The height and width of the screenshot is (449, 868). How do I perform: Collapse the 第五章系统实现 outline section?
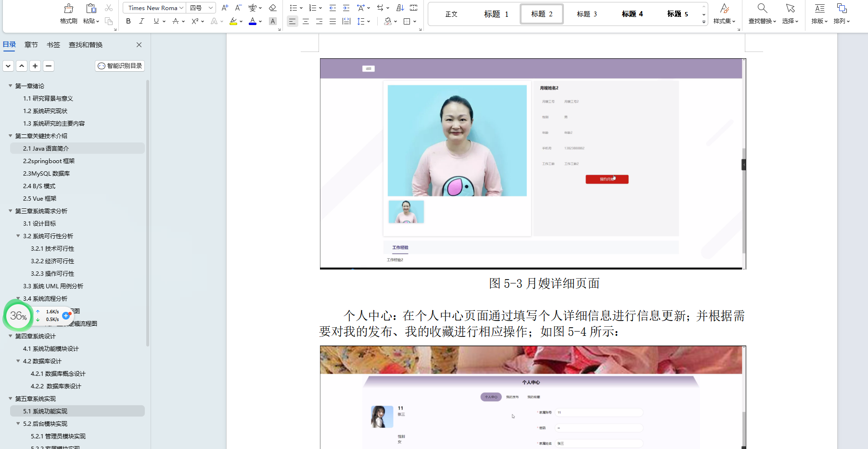[x=10, y=398]
